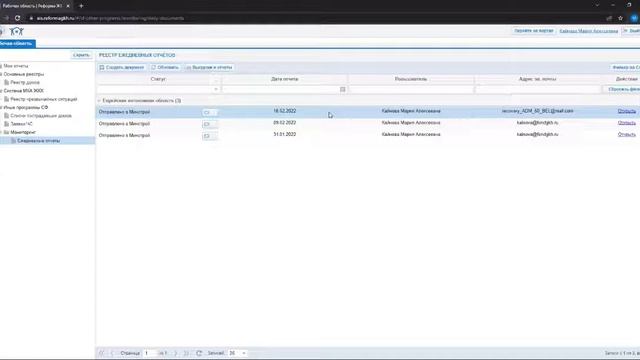Click the Создать документ toolbar button

[x=122, y=67]
